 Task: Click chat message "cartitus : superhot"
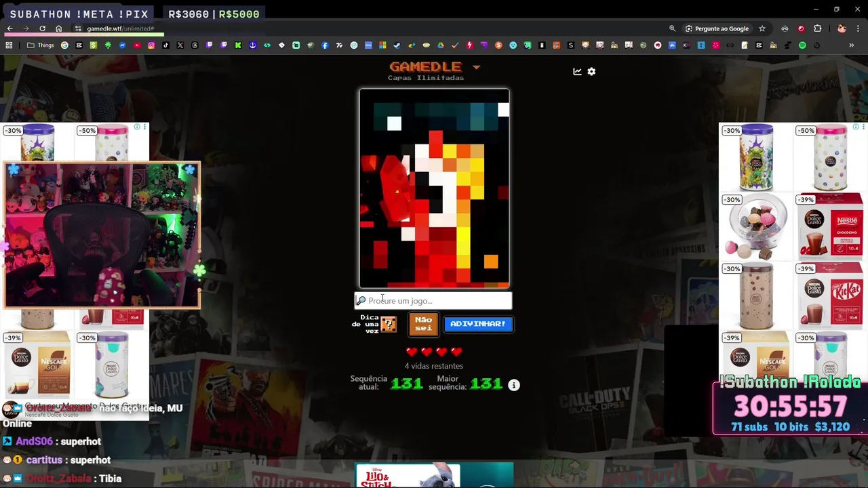point(57,460)
